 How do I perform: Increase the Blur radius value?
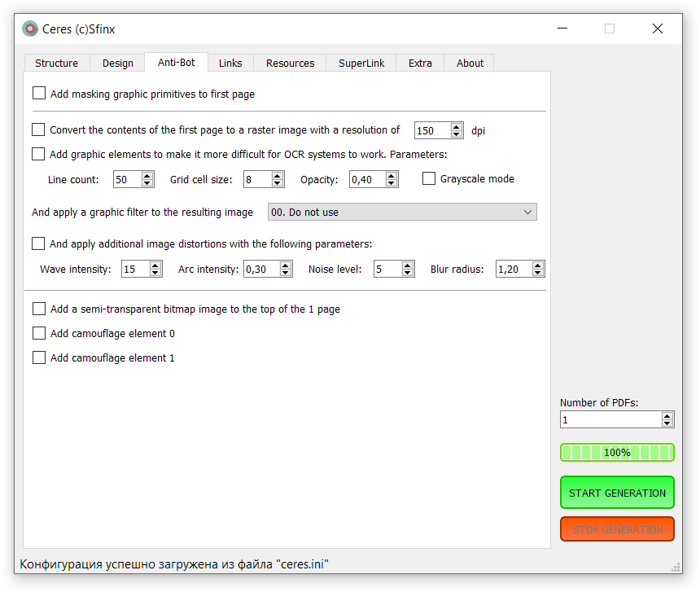[537, 265]
